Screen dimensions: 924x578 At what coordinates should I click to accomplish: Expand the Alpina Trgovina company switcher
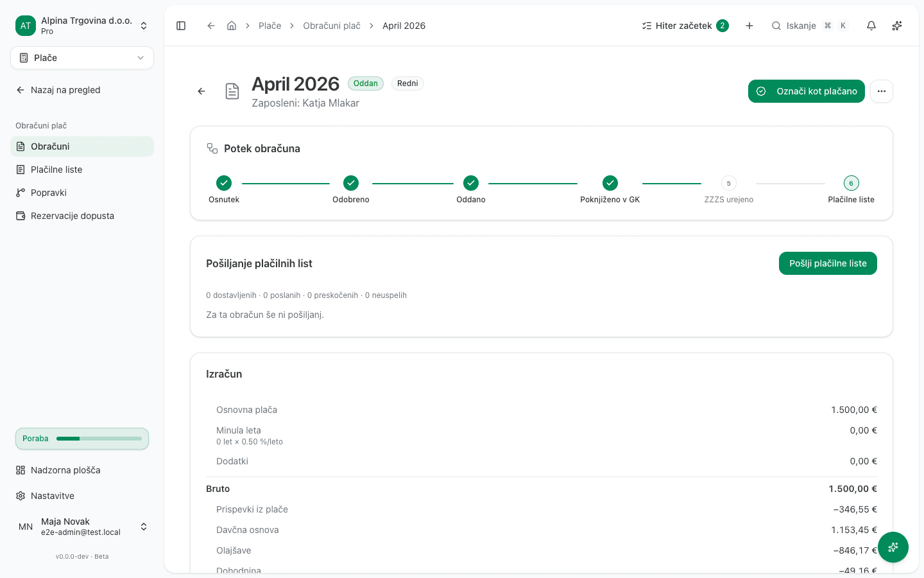pos(82,26)
